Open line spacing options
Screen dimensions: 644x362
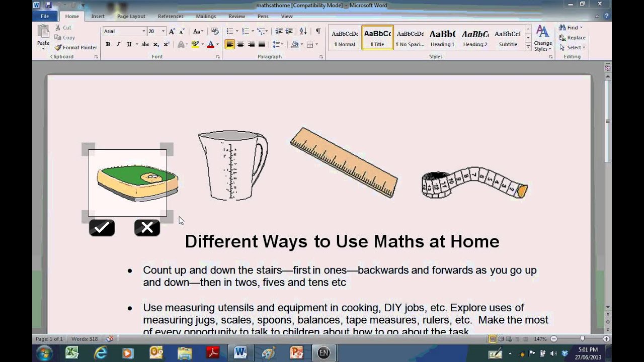[x=278, y=44]
